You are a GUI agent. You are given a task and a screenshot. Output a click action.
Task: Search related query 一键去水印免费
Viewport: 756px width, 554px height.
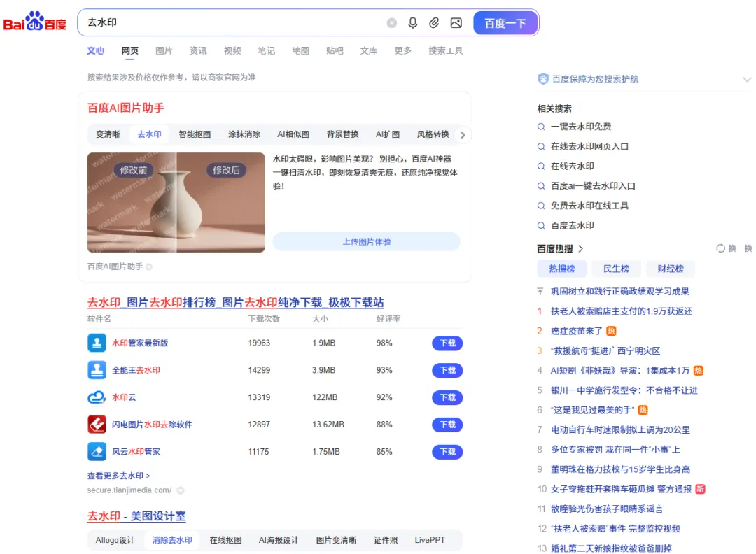[581, 127]
